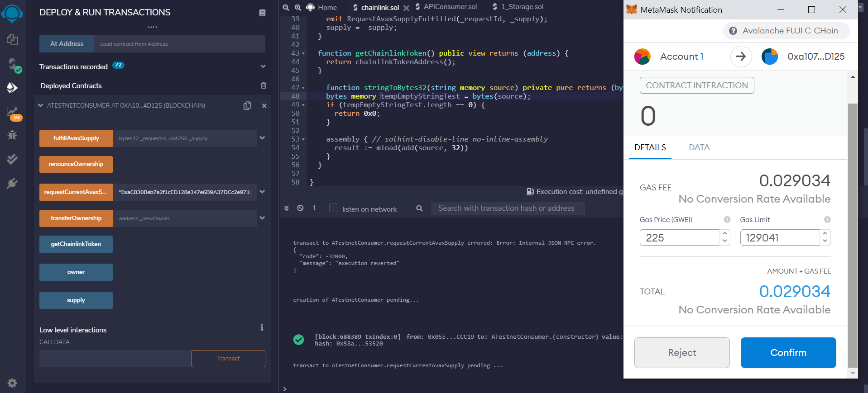Click the Gas Limit input field
This screenshot has width=868, height=393.
pos(780,237)
